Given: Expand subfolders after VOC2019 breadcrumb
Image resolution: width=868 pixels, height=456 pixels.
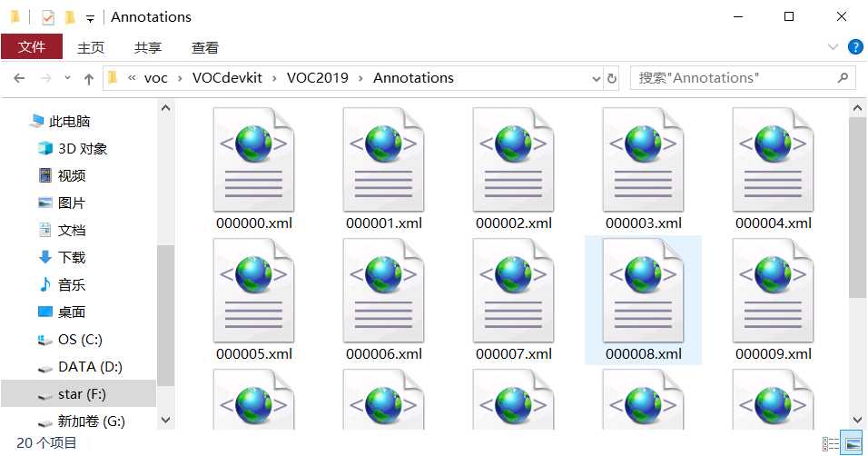Looking at the screenshot, I should click(x=360, y=79).
